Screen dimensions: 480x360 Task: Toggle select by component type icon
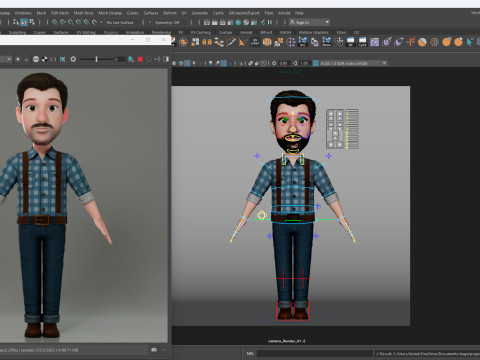pos(32,22)
